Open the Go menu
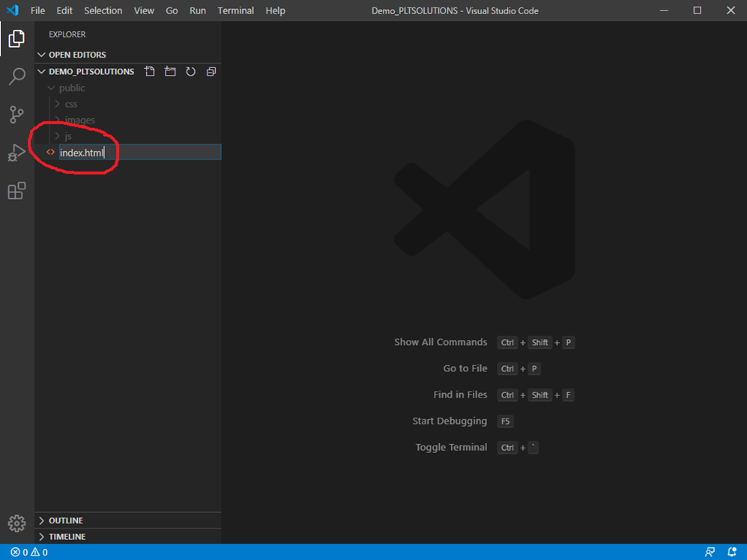This screenshot has height=560, width=747. pyautogui.click(x=172, y=10)
